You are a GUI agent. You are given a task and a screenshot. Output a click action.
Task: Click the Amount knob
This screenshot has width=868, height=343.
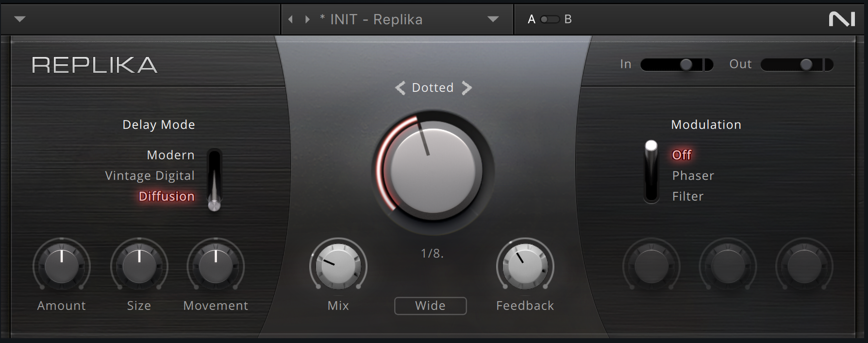pyautogui.click(x=62, y=266)
